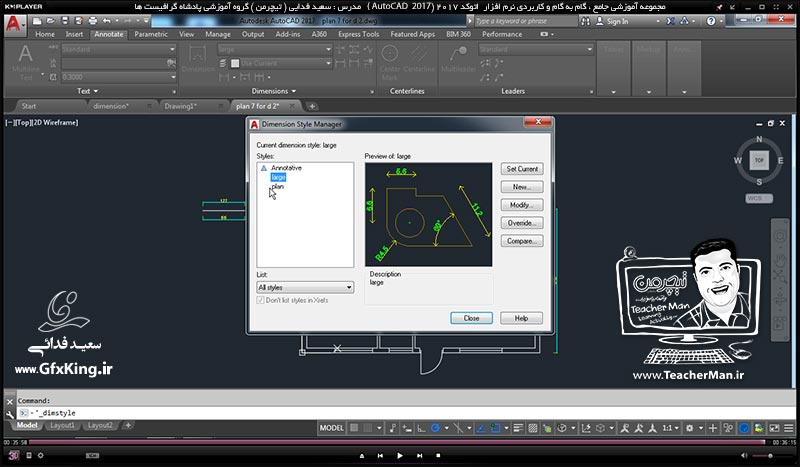Toggle transparency checker icon in status bar
800x467 pixels.
(533, 428)
